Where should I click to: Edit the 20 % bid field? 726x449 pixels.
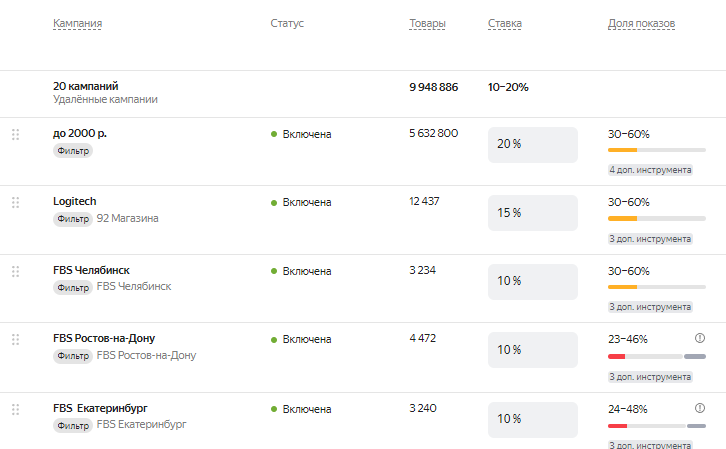(x=532, y=144)
